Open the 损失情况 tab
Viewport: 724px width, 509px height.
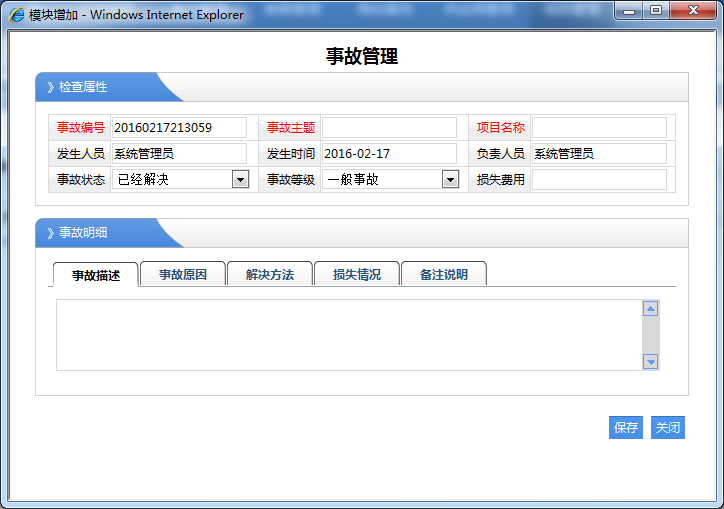pyautogui.click(x=357, y=274)
